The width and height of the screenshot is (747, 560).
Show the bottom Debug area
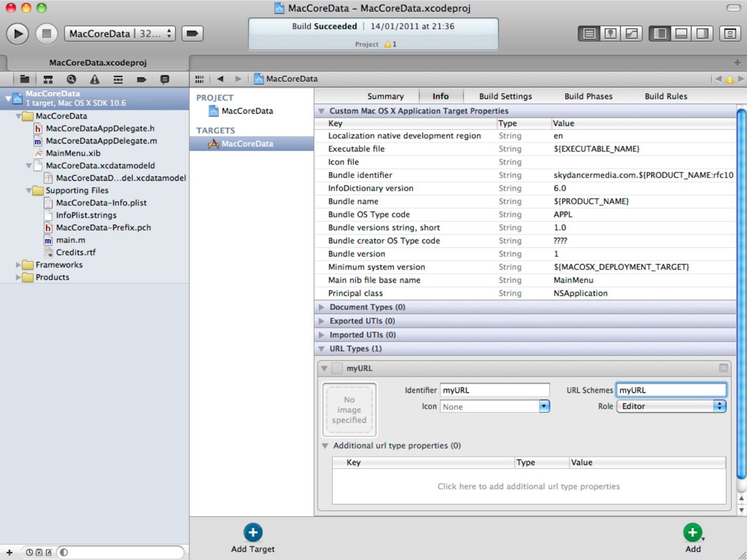point(681,34)
